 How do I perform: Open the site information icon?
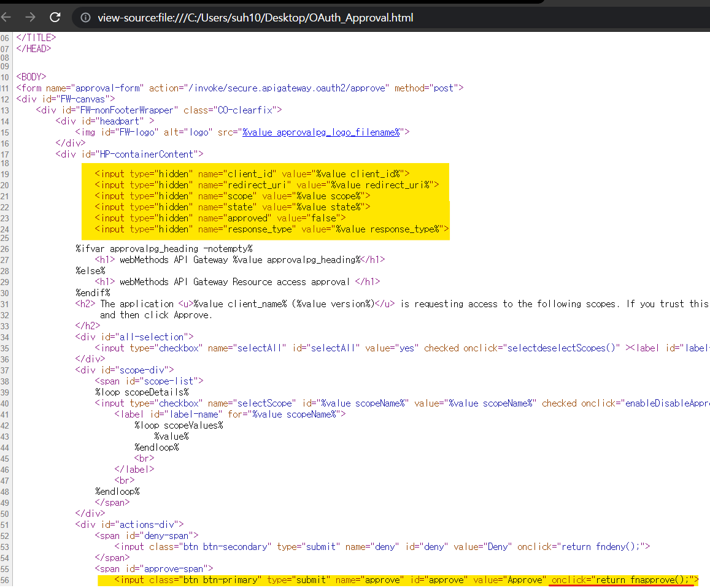coord(85,18)
